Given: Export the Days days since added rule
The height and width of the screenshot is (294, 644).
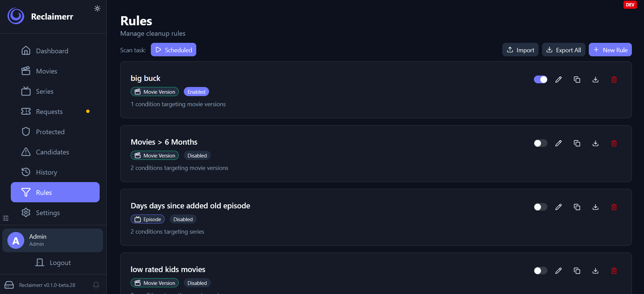Looking at the screenshot, I should coord(596,207).
